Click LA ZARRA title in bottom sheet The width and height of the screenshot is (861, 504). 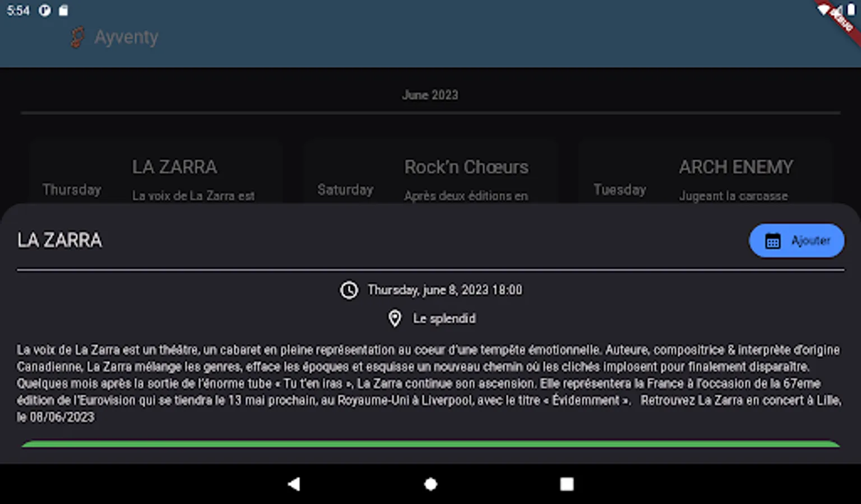point(60,240)
